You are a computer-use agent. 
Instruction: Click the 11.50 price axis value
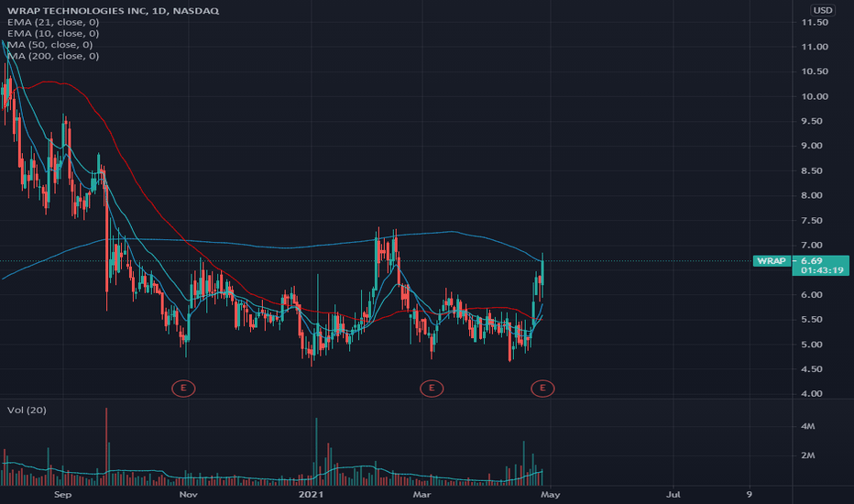pyautogui.click(x=815, y=22)
